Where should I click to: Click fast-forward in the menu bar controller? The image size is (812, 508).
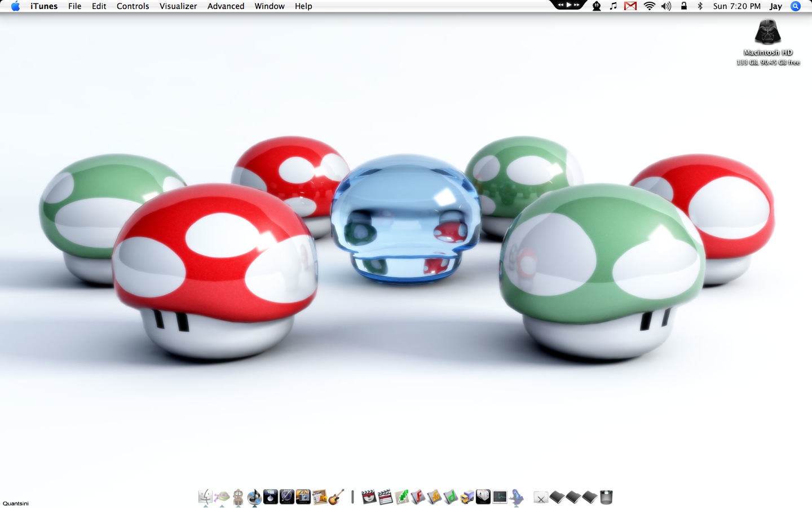577,5
